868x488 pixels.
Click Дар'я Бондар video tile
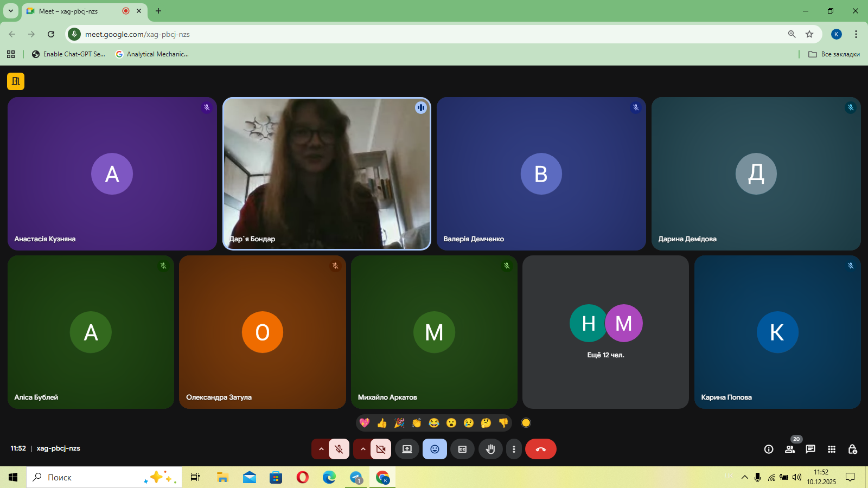[327, 174]
